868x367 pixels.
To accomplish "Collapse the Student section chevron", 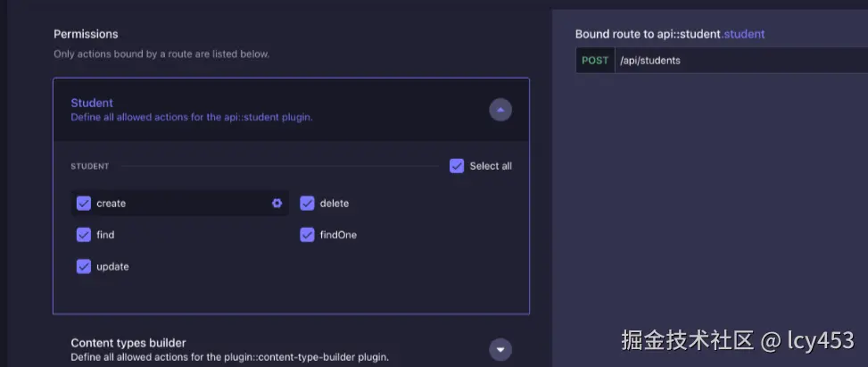I will [500, 110].
